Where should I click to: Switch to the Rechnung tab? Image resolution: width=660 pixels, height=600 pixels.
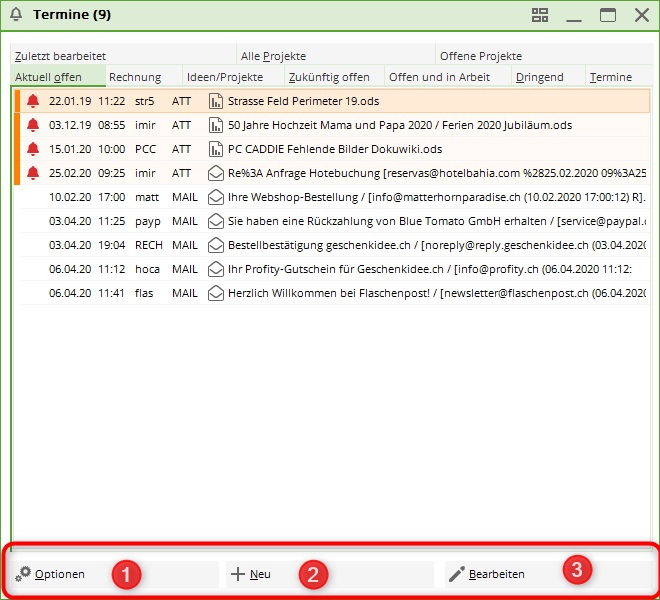(x=135, y=77)
